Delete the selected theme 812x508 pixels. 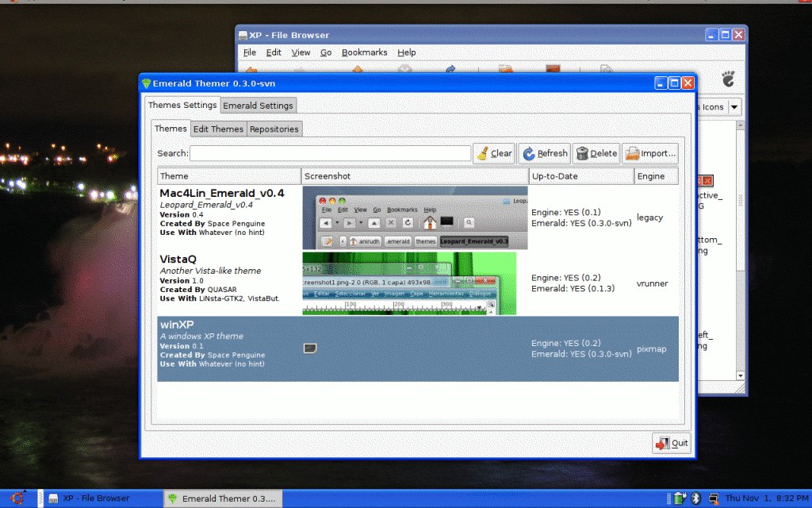(596, 153)
